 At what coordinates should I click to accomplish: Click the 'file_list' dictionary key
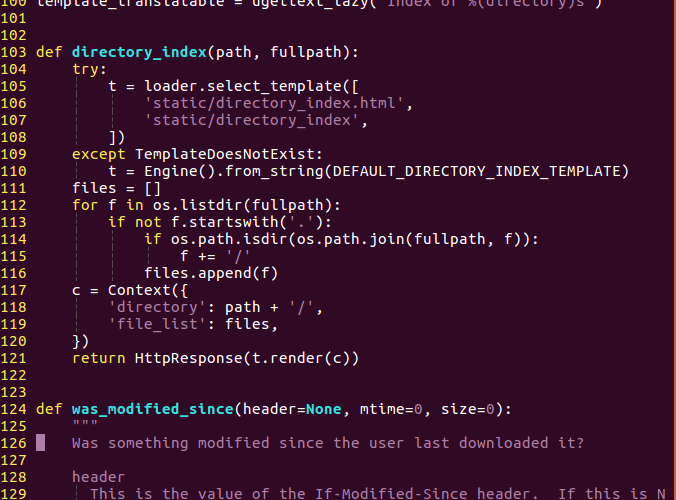157,324
